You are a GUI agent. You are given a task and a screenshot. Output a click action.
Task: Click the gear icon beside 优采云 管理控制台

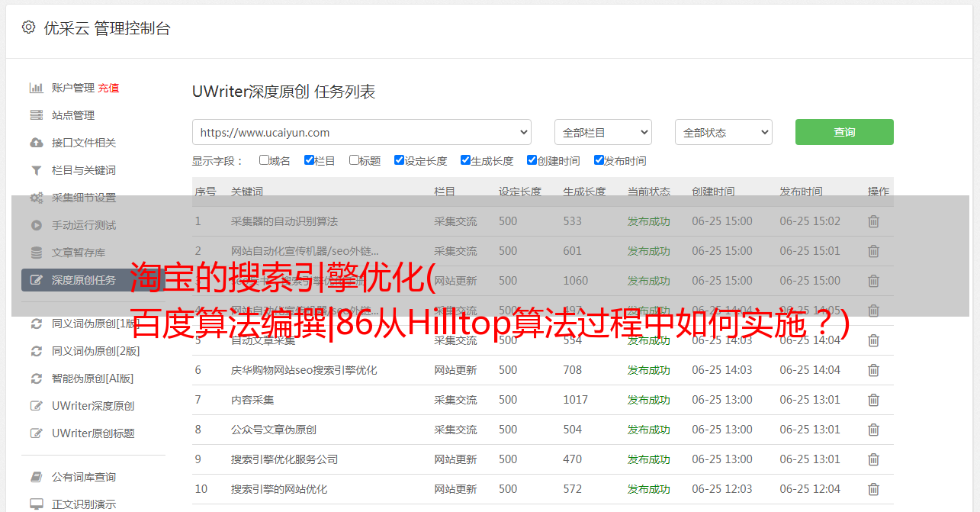click(28, 27)
